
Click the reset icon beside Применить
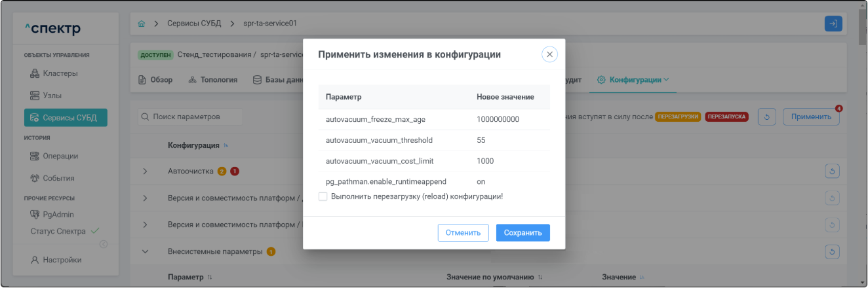click(768, 117)
